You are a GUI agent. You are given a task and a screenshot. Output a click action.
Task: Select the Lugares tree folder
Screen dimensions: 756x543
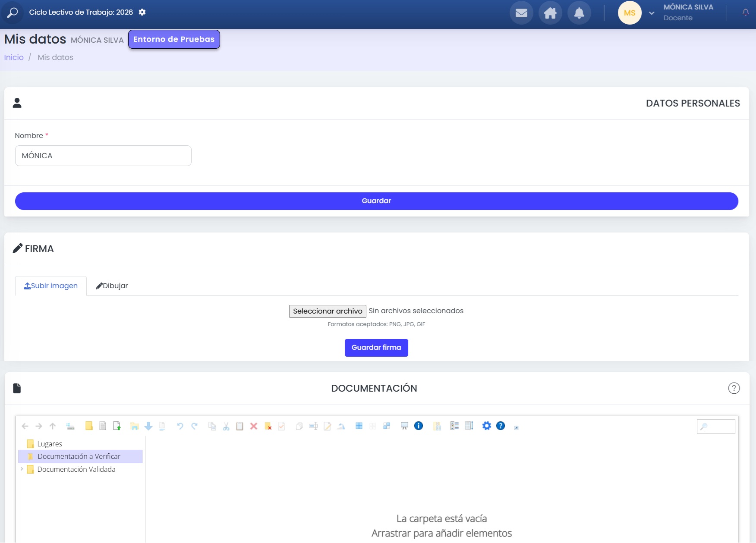coord(49,444)
